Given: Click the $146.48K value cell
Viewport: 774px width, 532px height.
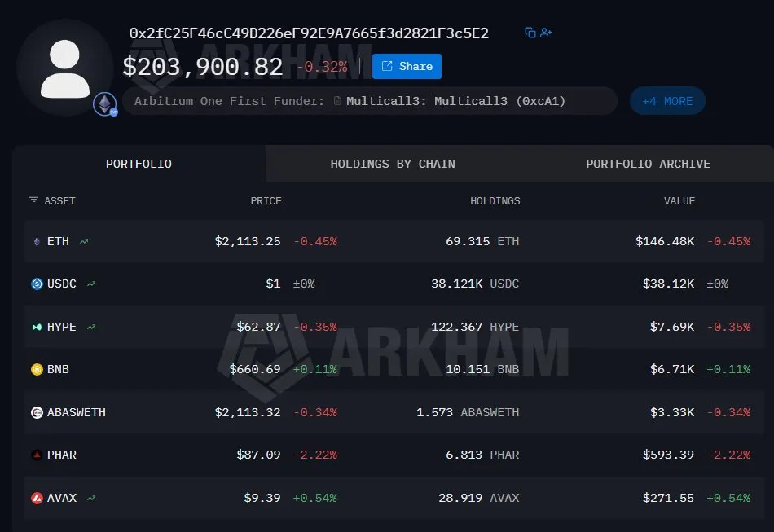Looking at the screenshot, I should pos(665,241).
